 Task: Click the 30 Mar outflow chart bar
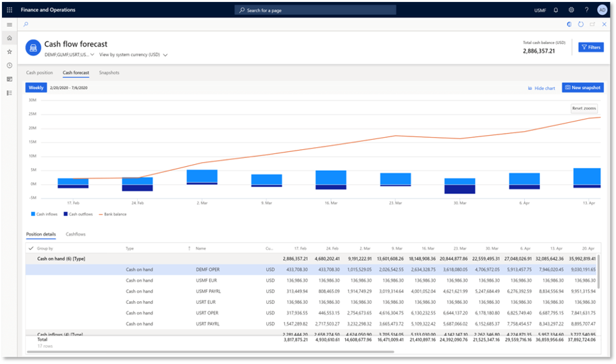click(460, 189)
